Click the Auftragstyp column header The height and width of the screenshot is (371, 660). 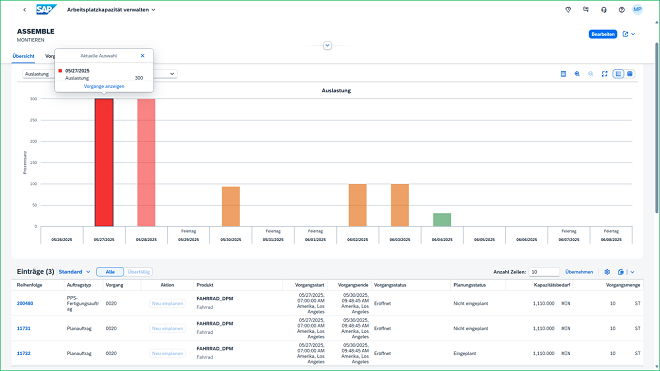click(x=78, y=285)
